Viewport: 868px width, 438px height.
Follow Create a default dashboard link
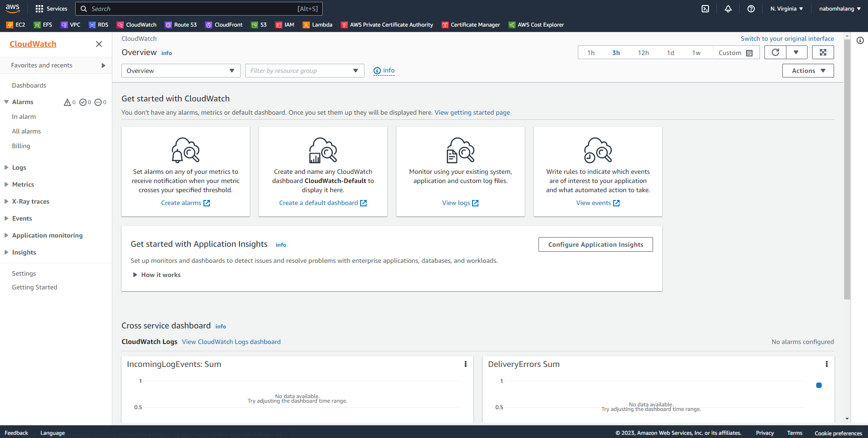click(323, 203)
